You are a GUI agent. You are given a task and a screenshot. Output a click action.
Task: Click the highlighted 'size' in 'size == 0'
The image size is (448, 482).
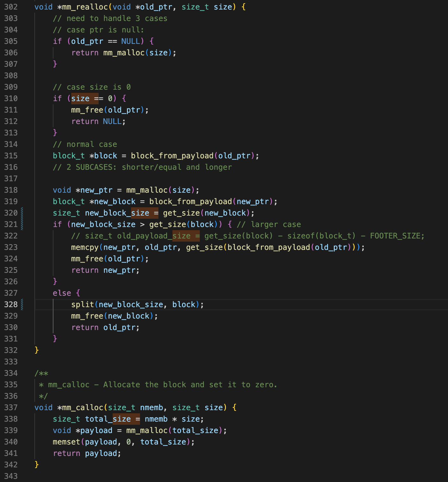pos(80,99)
